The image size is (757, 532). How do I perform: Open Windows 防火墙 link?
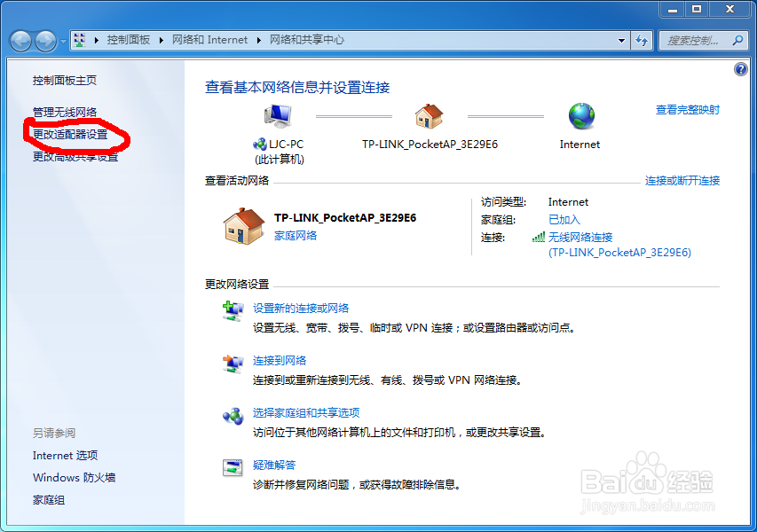(75, 478)
